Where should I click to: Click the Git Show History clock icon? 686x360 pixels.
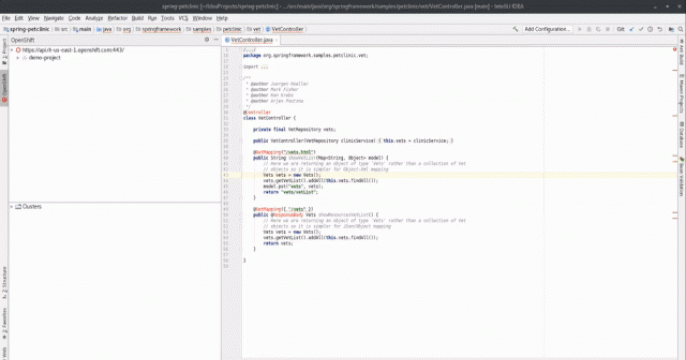point(650,29)
